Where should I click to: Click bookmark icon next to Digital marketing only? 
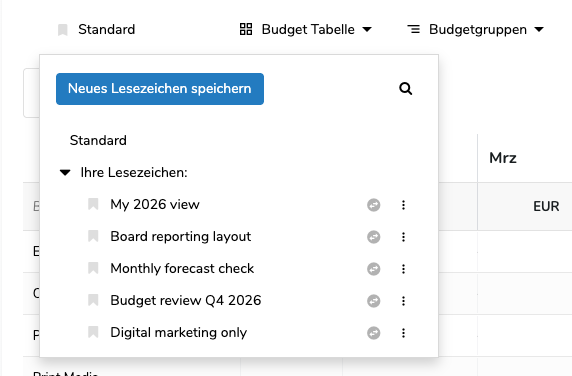93,333
